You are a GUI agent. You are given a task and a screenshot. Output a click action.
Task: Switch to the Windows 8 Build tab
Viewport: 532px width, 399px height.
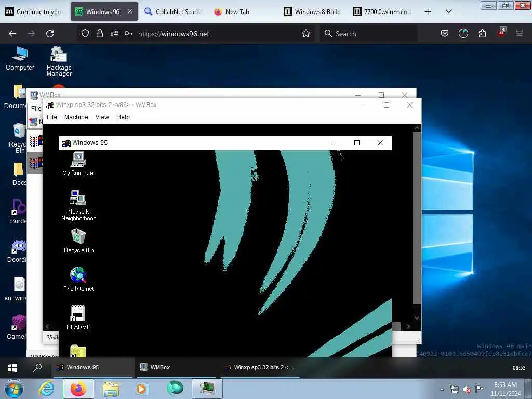click(313, 11)
